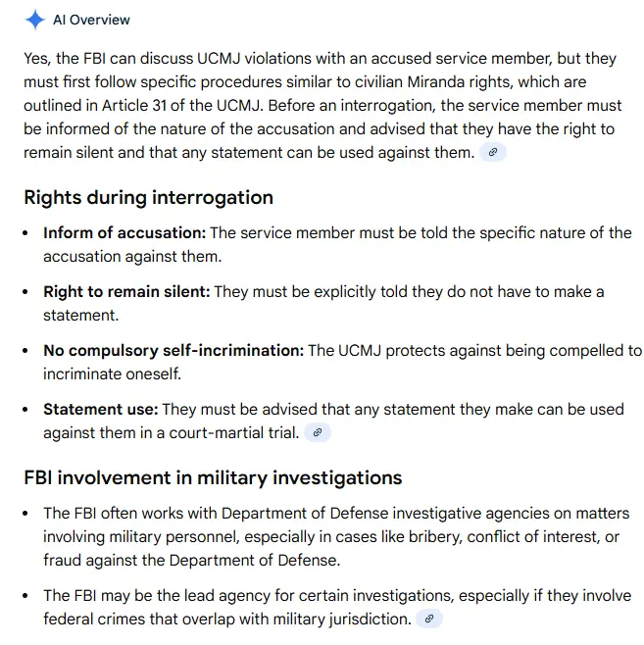Open source link icon after 'military jurisdiction.'
644x645 pixels.
(x=428, y=620)
